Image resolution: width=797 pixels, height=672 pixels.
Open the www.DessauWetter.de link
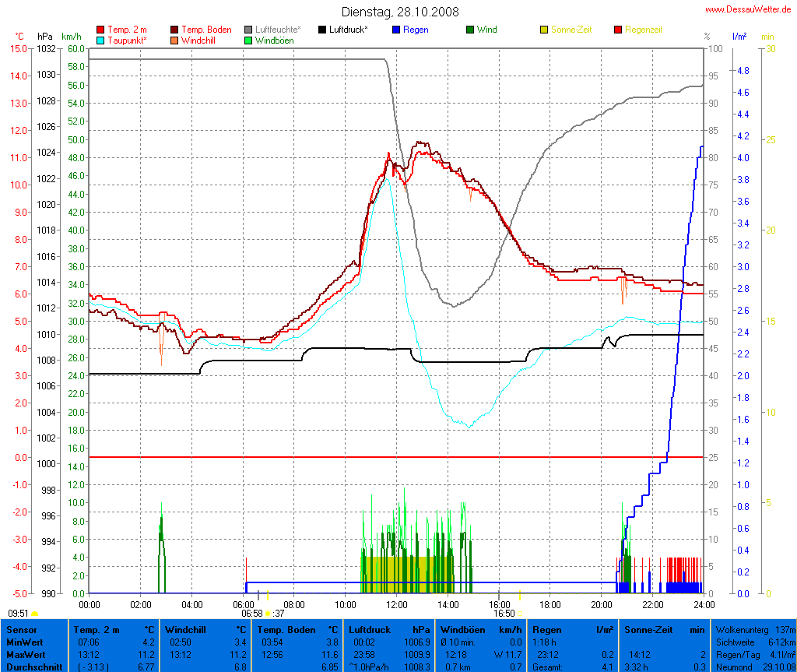tap(748, 9)
